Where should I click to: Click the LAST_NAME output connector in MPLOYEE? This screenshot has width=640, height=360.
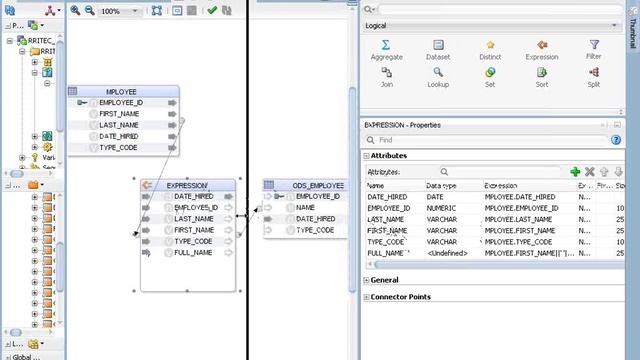click(x=172, y=125)
